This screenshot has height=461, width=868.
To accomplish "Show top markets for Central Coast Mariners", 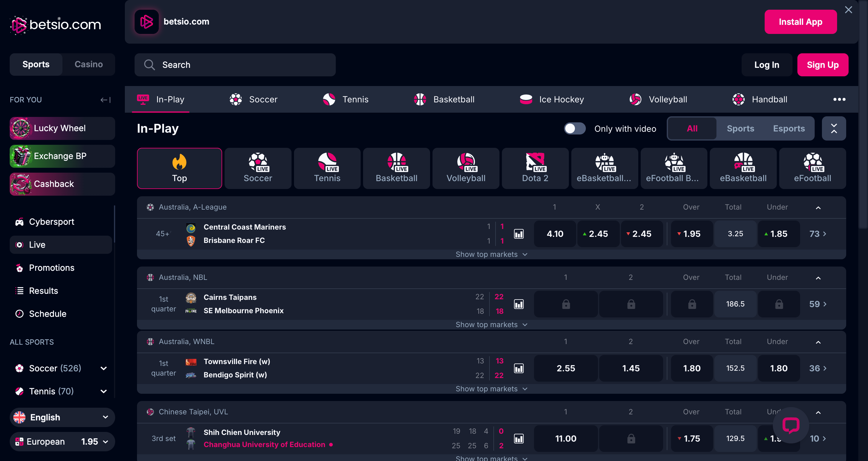I will pos(491,254).
